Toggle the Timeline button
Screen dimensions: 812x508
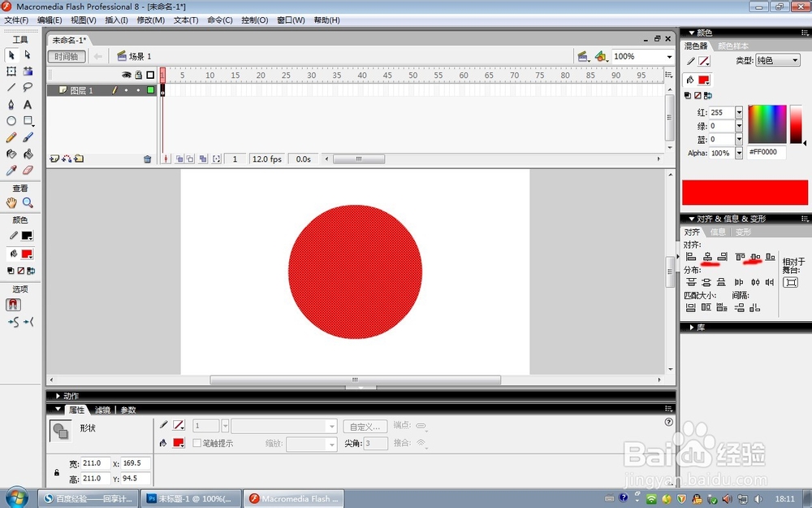tap(67, 57)
